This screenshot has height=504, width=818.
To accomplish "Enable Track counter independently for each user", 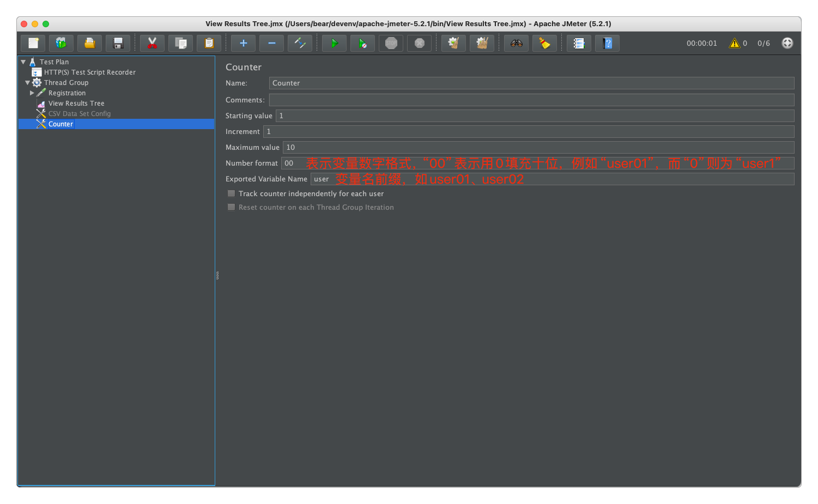I will (x=231, y=193).
